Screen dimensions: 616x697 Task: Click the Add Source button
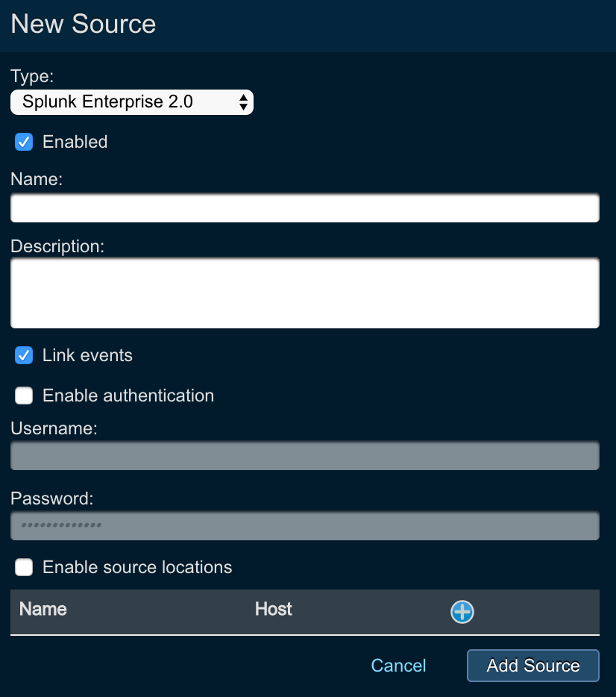coord(532,666)
